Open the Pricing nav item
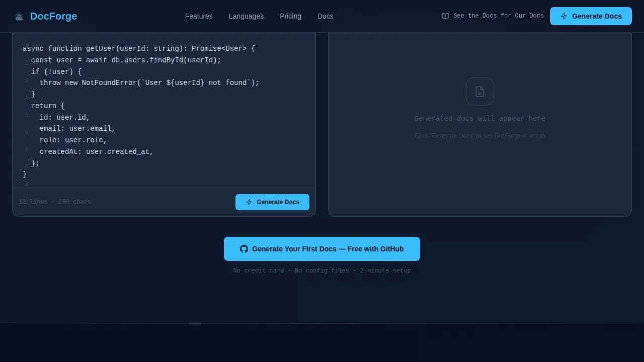Image resolution: width=644 pixels, height=362 pixels. pos(290,16)
